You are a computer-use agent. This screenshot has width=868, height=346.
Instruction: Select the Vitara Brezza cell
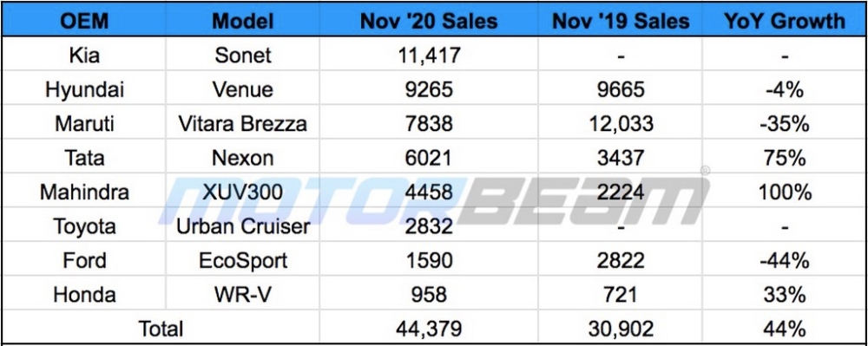point(242,123)
